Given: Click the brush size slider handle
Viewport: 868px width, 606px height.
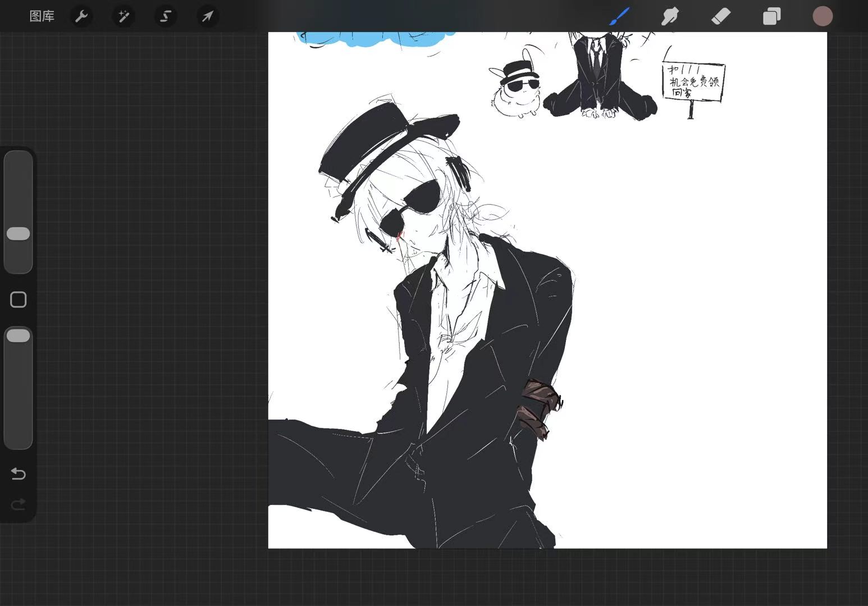Looking at the screenshot, I should click(18, 234).
